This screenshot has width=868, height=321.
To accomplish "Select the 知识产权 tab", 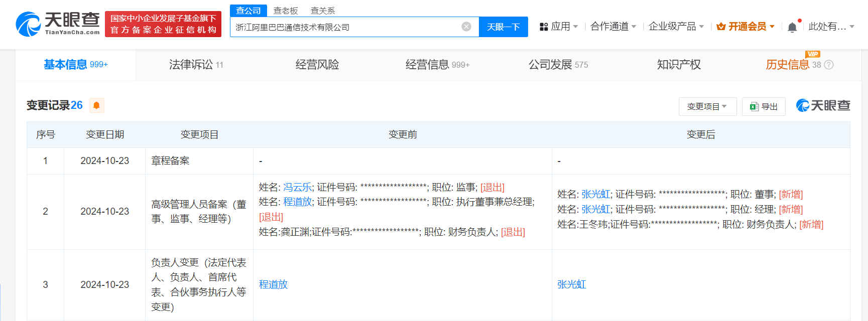I will [x=679, y=65].
